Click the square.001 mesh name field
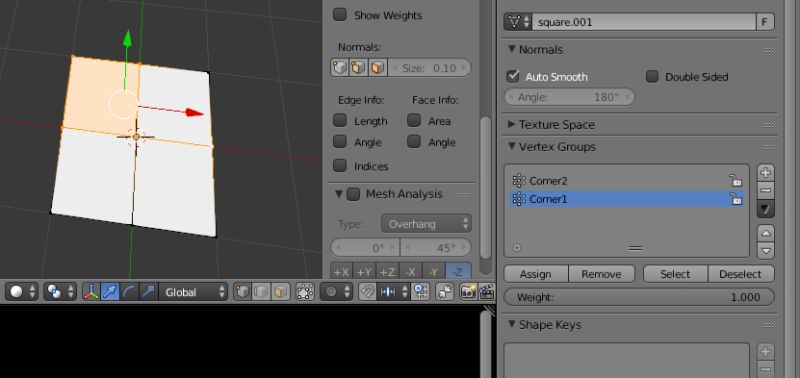The width and height of the screenshot is (800, 378). (x=644, y=22)
